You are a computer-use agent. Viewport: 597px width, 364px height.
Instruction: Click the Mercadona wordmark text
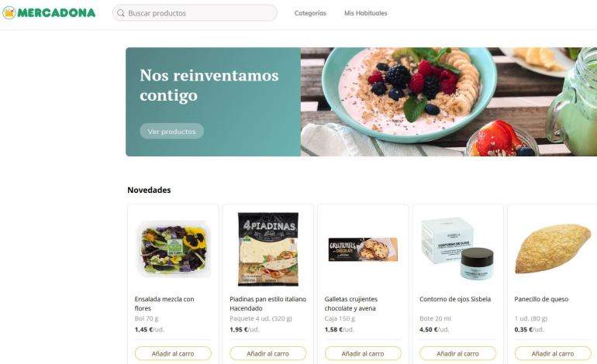57,13
